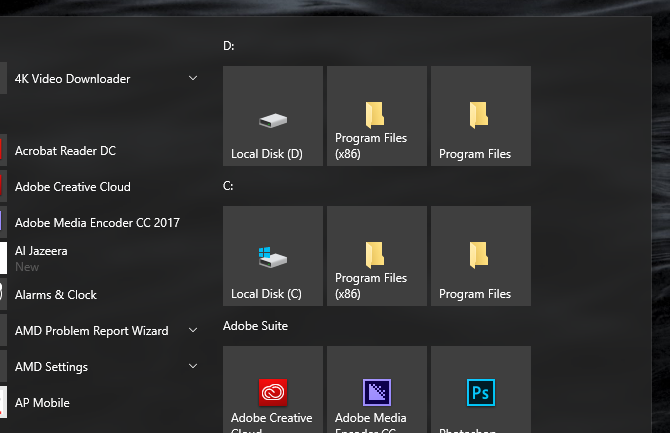The image size is (670, 433).
Task: Open Acrobat Reader DC from app list
Action: [103, 151]
